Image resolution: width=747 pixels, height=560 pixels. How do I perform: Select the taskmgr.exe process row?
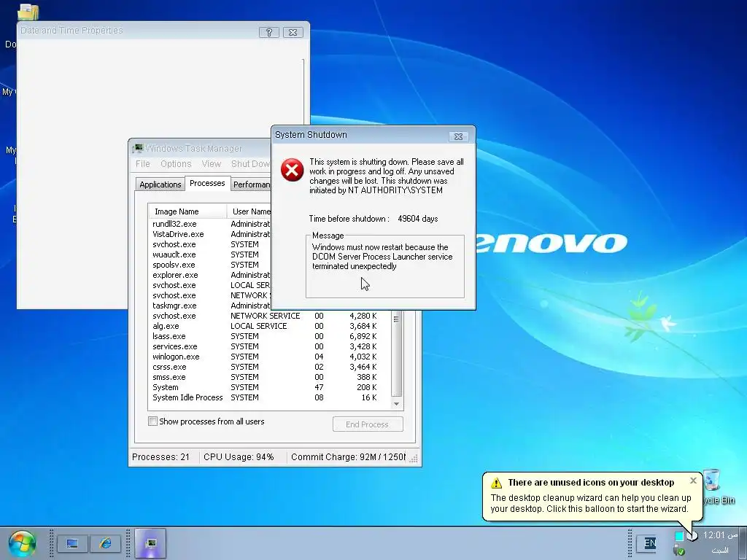click(x=211, y=306)
